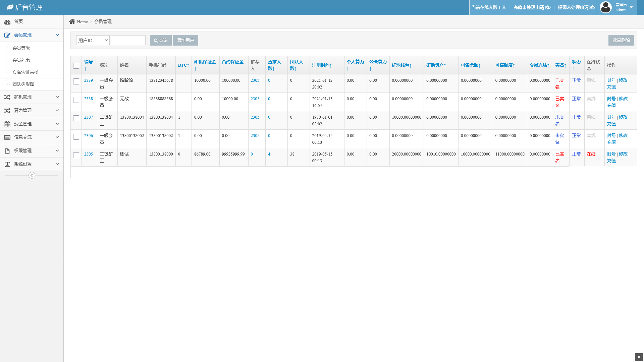The width and height of the screenshot is (644, 362).
Task: Click the 信息交流 list icon
Action: (x=7, y=137)
